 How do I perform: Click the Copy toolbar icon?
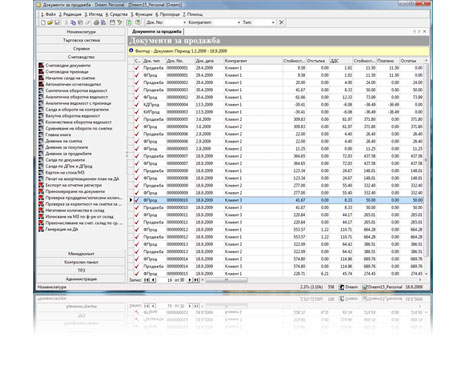(73, 23)
